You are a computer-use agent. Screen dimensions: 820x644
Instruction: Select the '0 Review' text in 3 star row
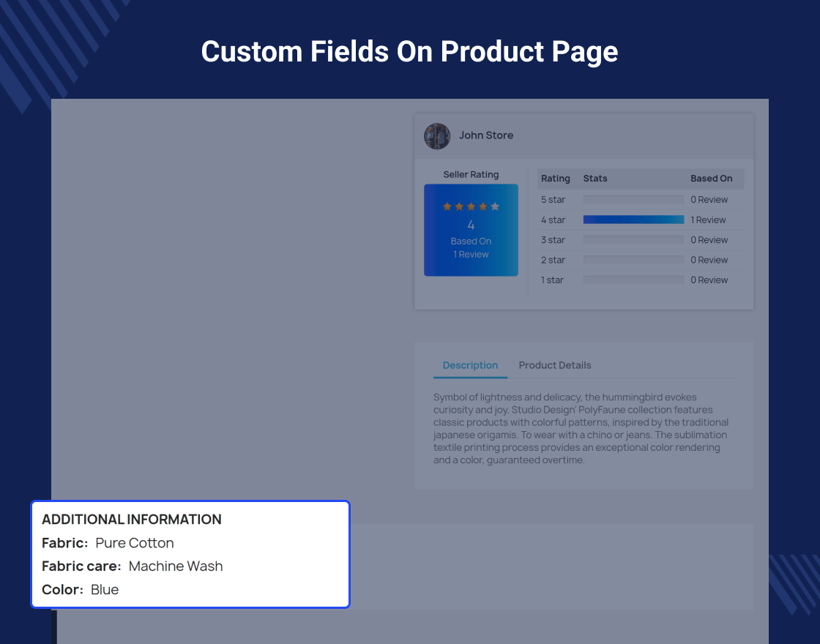709,240
